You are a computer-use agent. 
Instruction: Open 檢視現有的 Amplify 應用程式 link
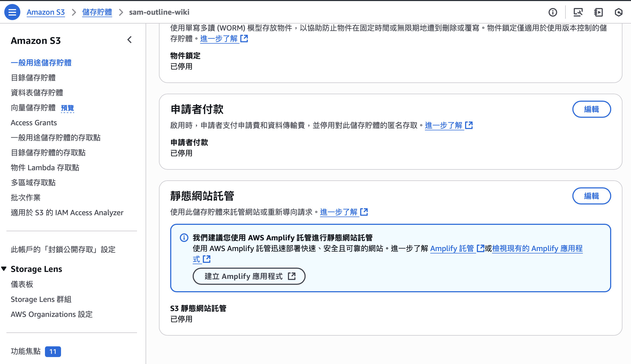[x=537, y=248]
